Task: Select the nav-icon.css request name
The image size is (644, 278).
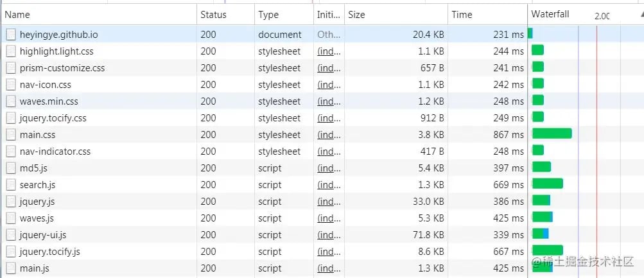Action: click(45, 85)
